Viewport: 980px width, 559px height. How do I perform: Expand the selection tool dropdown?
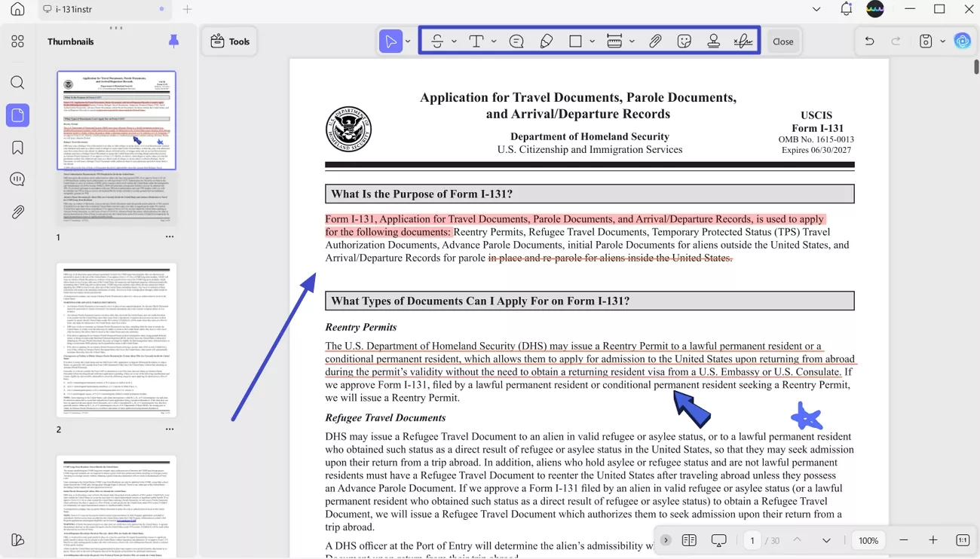click(x=407, y=41)
